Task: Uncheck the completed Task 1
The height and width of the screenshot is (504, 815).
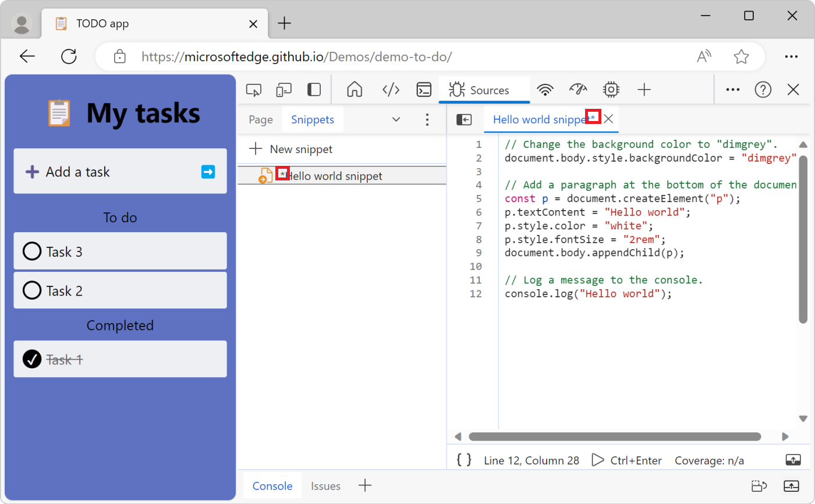Action: [x=32, y=359]
